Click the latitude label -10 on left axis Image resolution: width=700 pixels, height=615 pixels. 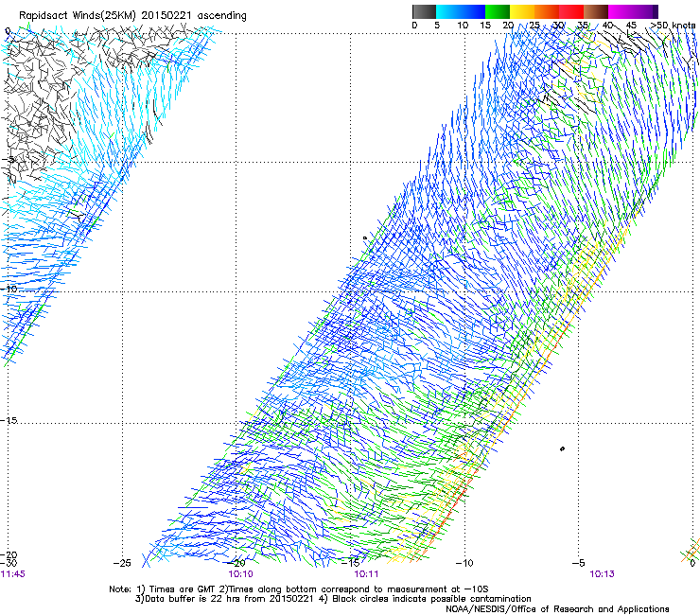pyautogui.click(x=9, y=290)
